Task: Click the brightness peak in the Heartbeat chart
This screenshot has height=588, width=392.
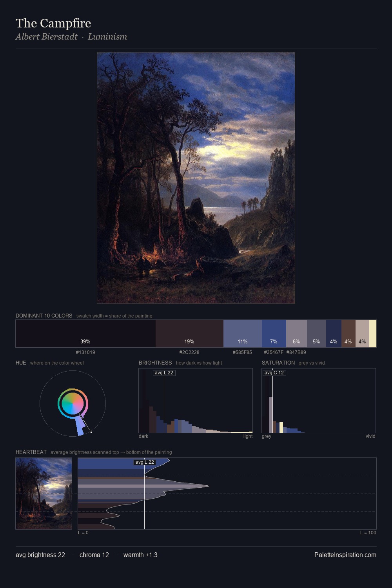Action: (x=208, y=486)
